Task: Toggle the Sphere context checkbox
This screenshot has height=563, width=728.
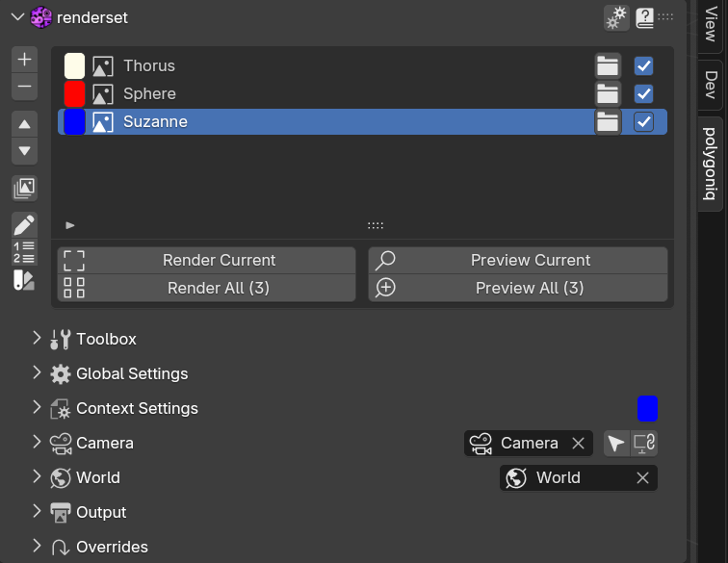Action: coord(643,93)
